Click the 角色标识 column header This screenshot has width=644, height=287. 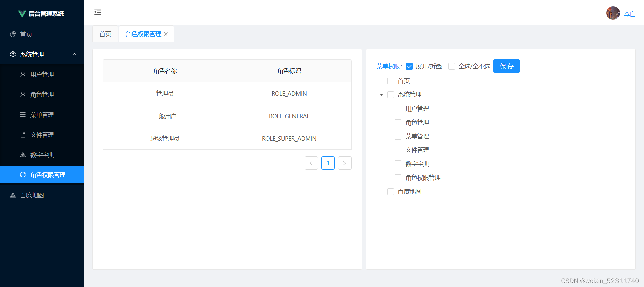pos(289,71)
